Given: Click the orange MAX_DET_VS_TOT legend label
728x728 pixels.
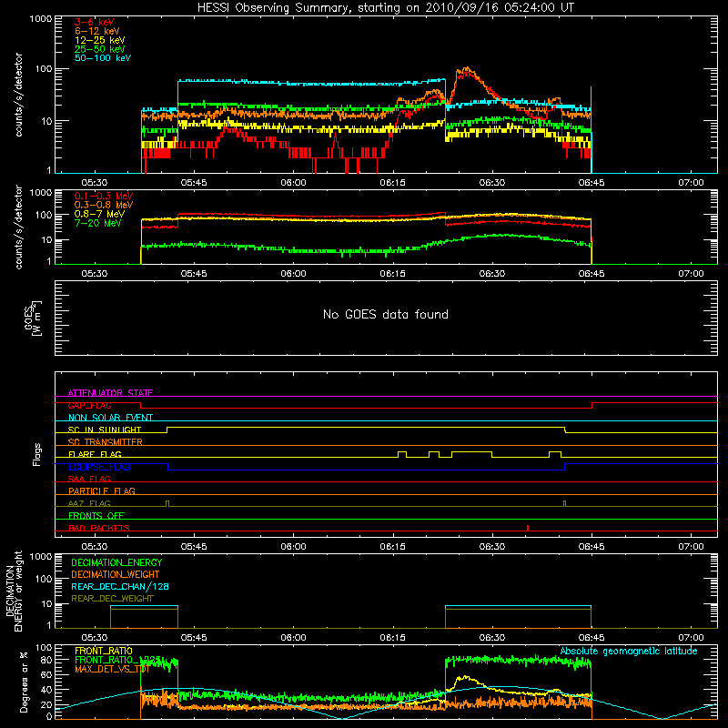Looking at the screenshot, I should 112,669.
